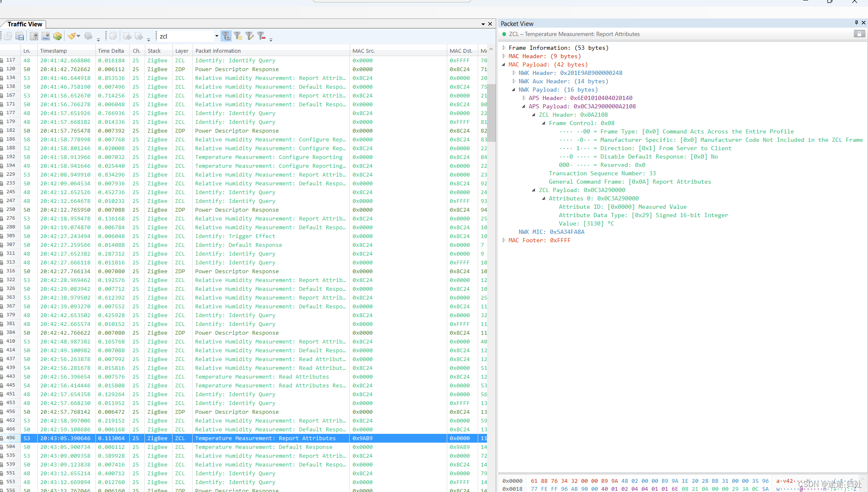This screenshot has height=492, width=868.
Task: Click the remove filter funnel icon
Action: tap(261, 36)
